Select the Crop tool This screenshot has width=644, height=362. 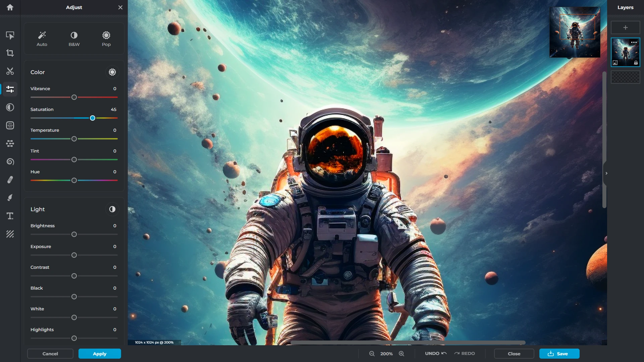[x=10, y=53]
